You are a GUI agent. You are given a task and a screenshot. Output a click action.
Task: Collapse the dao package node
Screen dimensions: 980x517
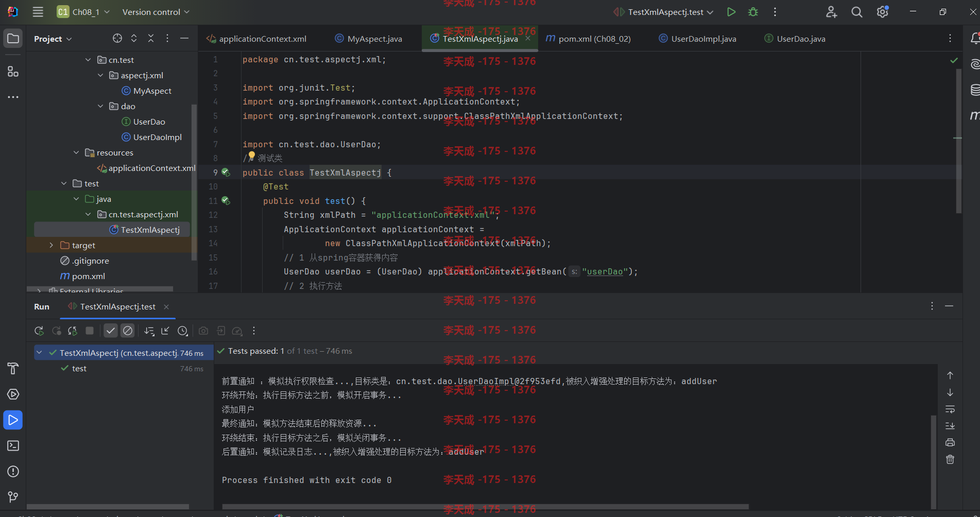coord(100,106)
